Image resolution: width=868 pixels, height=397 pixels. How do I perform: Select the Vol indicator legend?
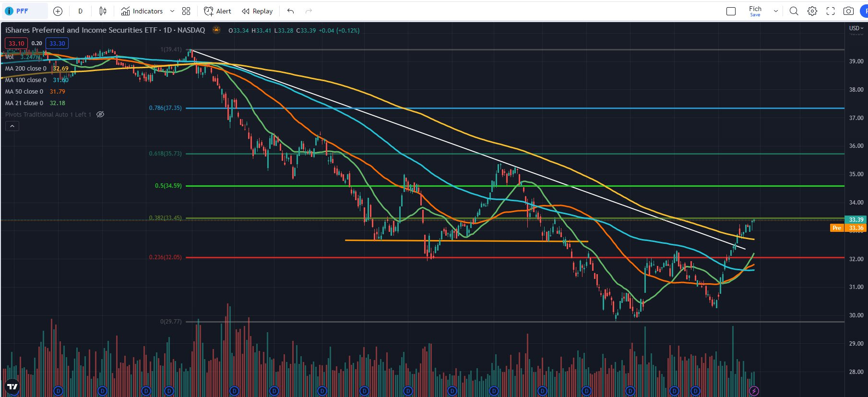pos(9,57)
